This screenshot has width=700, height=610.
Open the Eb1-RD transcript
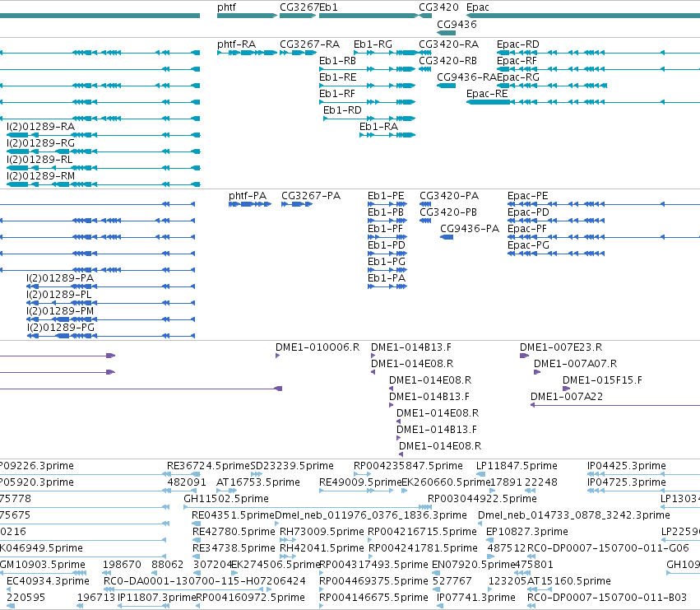(369, 119)
